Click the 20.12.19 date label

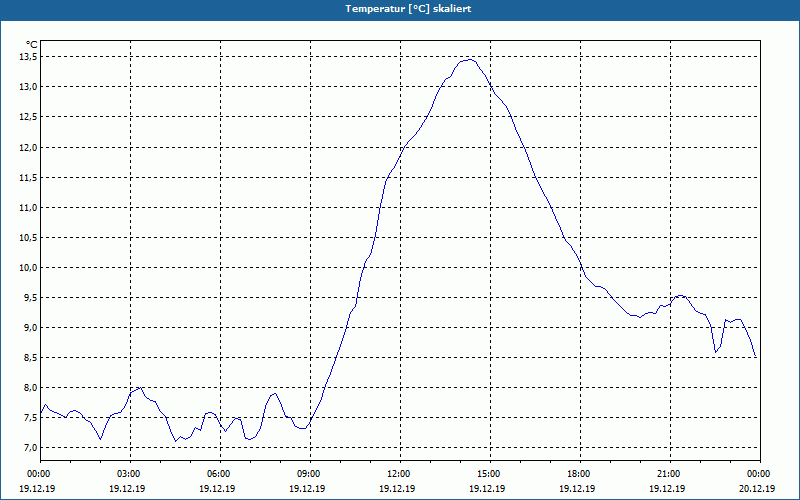click(x=757, y=489)
